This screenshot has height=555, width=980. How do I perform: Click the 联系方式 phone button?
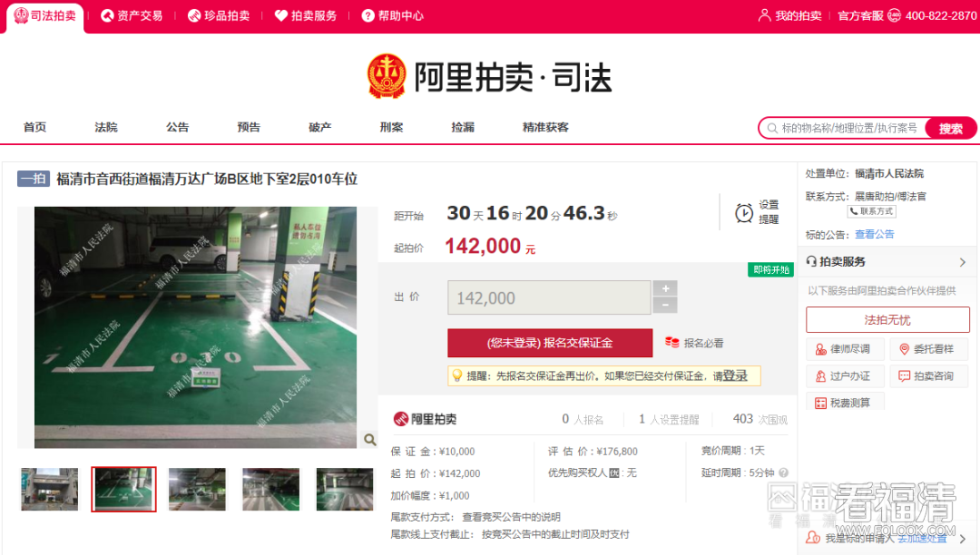click(x=871, y=211)
